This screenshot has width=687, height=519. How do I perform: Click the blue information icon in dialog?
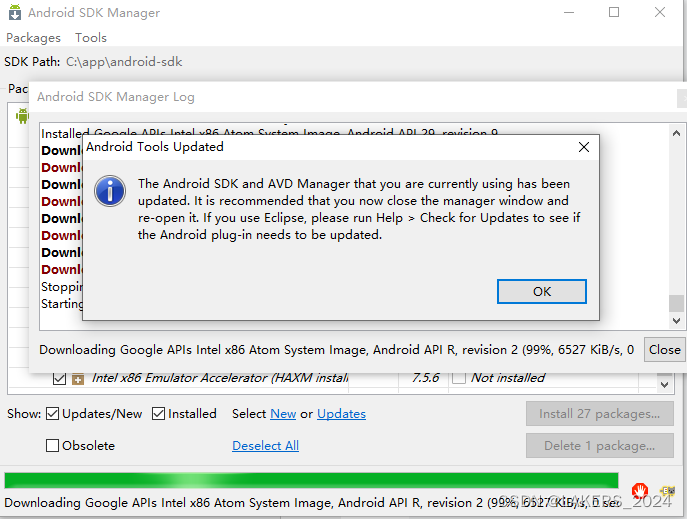110,191
